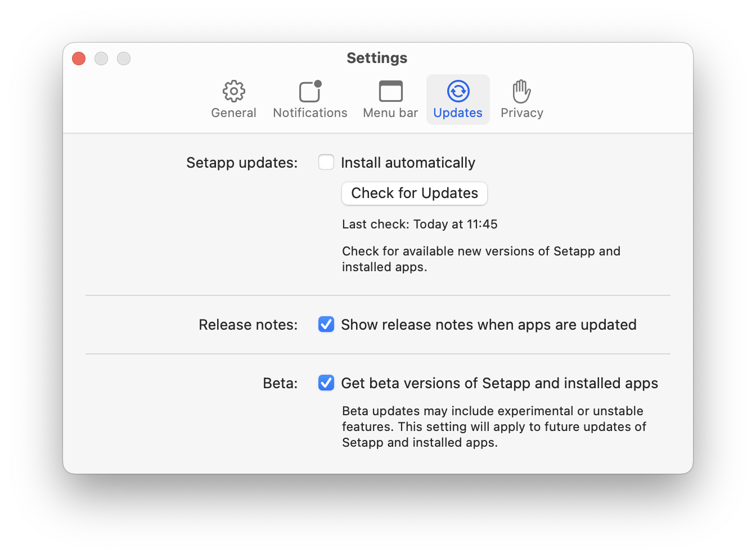The width and height of the screenshot is (756, 557).
Task: Open the Notifications tab label
Action: click(310, 113)
